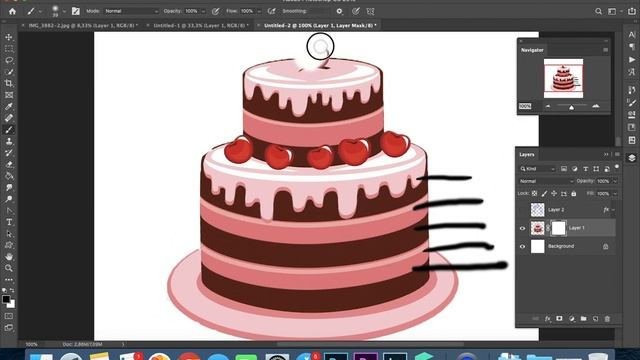Hide Layer 1 using its eye icon
The height and width of the screenshot is (360, 640).
(522, 228)
